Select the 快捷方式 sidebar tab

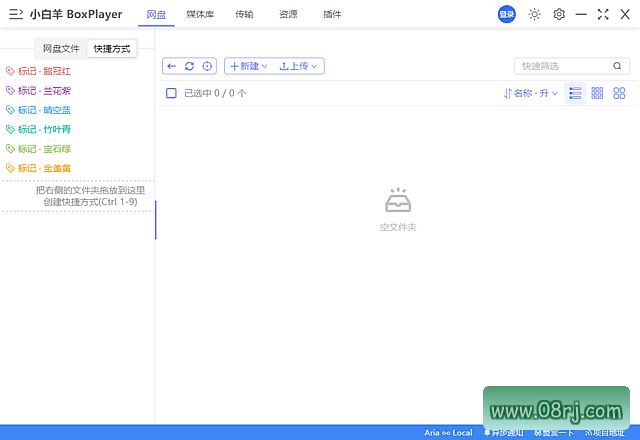(x=112, y=49)
